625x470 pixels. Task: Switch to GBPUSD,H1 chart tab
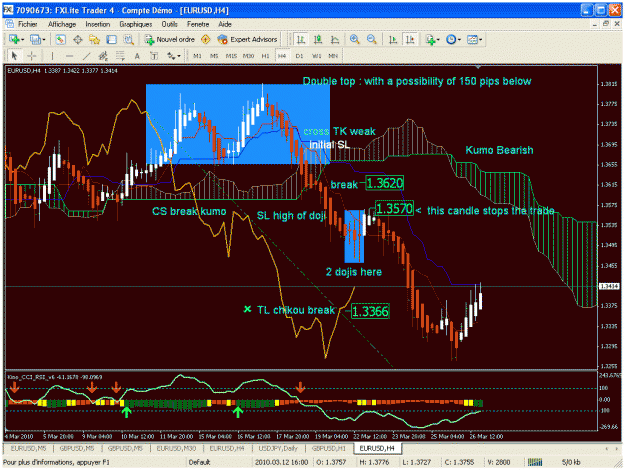coord(328,448)
